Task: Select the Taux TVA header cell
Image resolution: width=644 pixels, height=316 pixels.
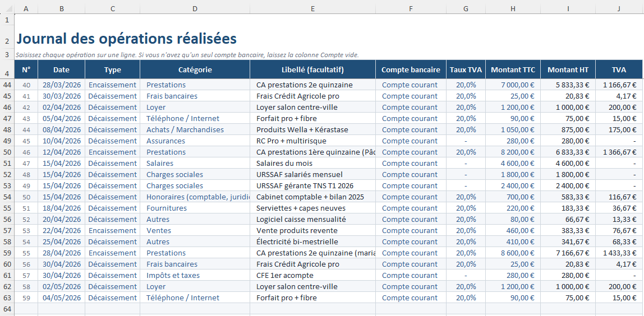Action: point(466,70)
